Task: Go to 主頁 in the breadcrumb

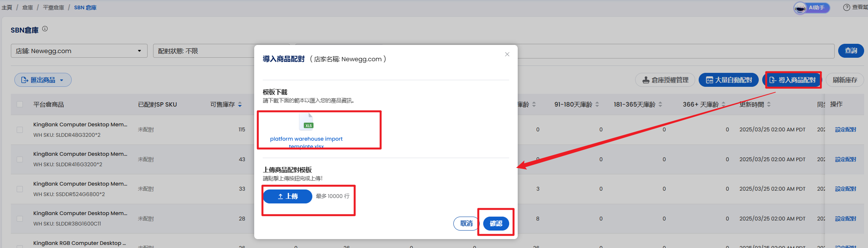Action: 7,7
